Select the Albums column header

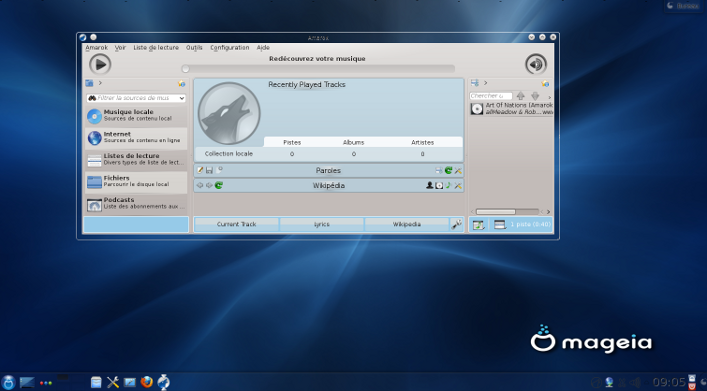(x=354, y=142)
